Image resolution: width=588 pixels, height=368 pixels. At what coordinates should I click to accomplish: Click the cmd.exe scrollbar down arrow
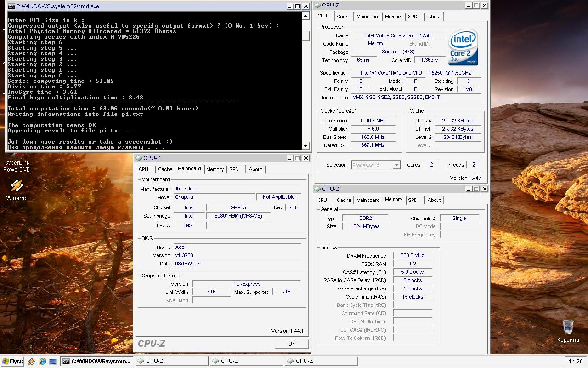click(306, 146)
